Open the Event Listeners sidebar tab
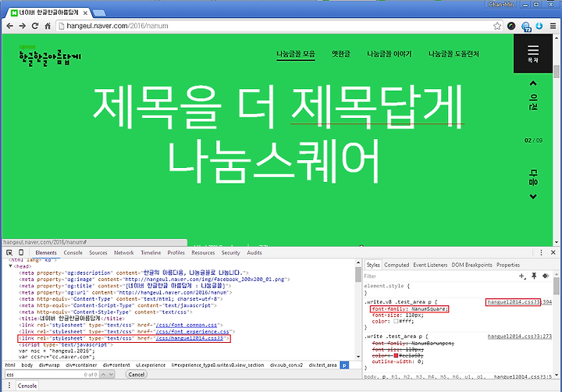Viewport: 562px width, 392px height. click(x=430, y=265)
